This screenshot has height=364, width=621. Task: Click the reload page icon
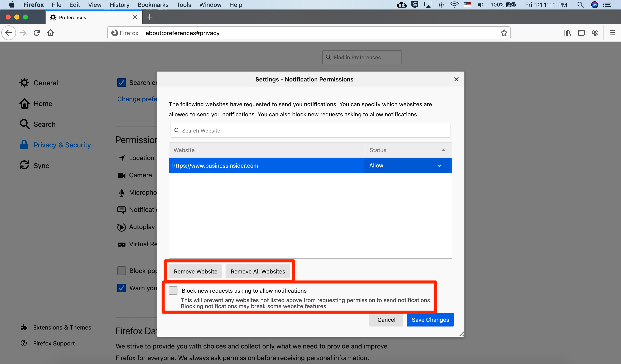click(37, 33)
